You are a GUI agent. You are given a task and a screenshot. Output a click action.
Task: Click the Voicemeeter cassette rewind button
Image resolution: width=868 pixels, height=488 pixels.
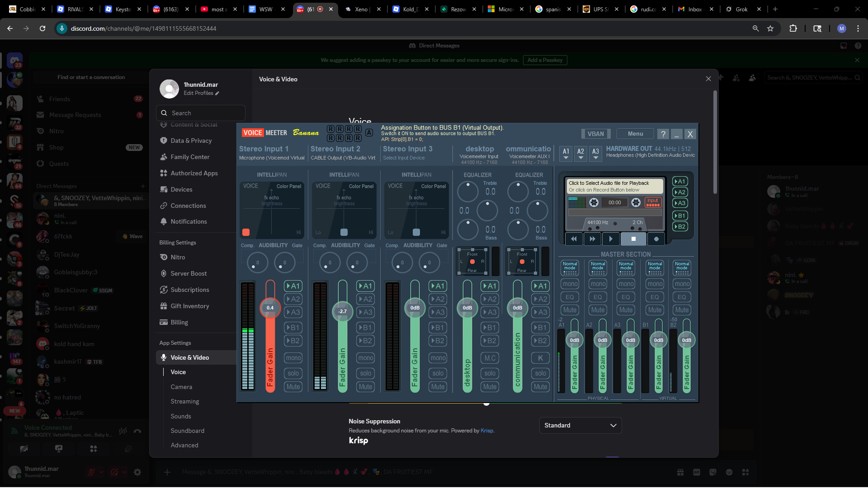click(x=574, y=239)
